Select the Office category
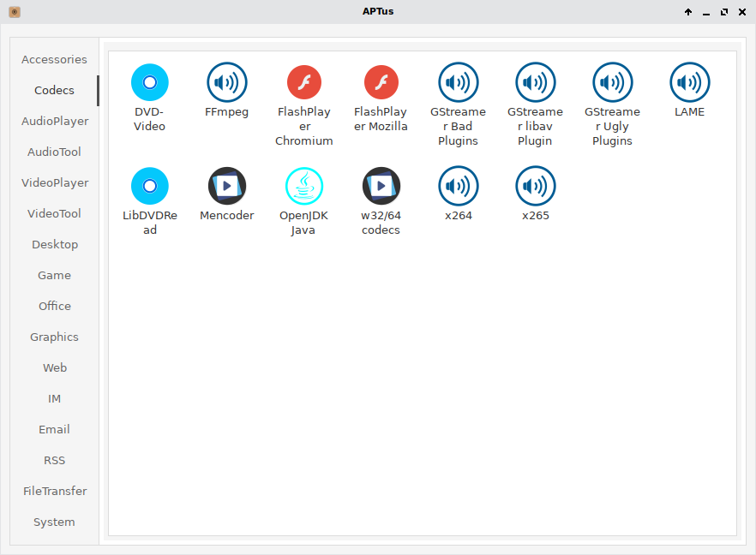This screenshot has height=555, width=756. (55, 306)
